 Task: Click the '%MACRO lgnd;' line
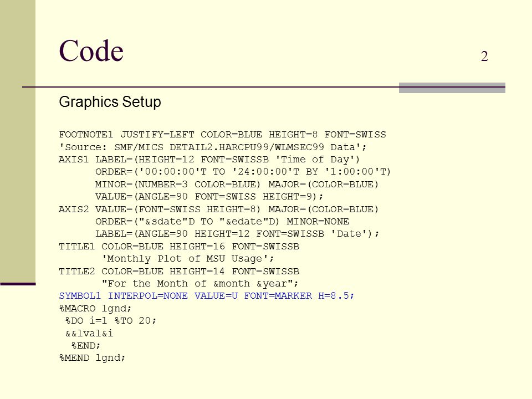pos(95,309)
